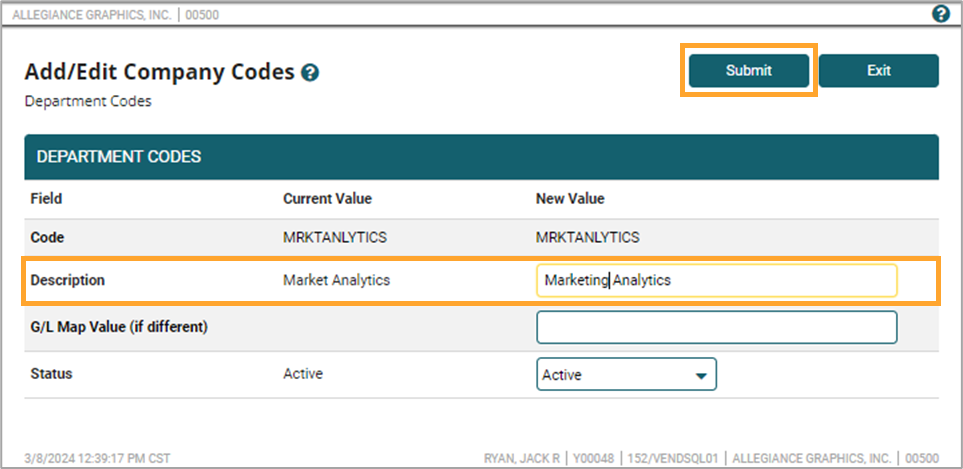Click the help icon beside Add/Edit Company Codes
The width and height of the screenshot is (963, 469).
tap(310, 74)
